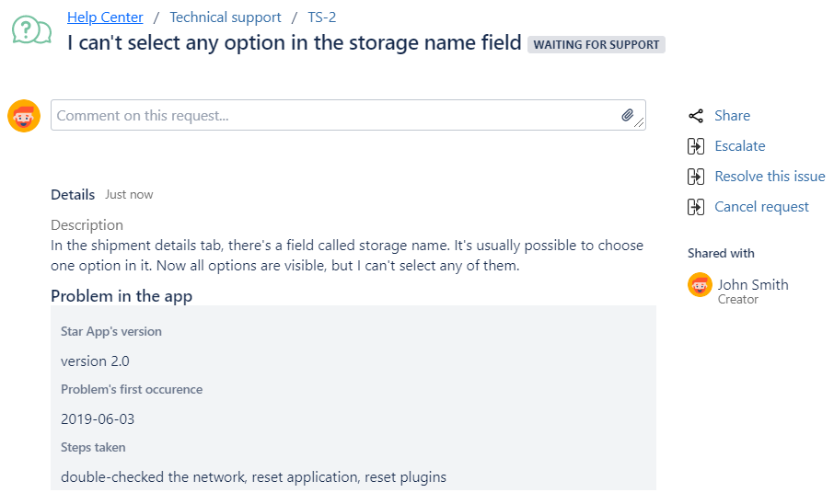The image size is (834, 504).
Task: Focus the Comment on this request field
Action: click(331, 115)
